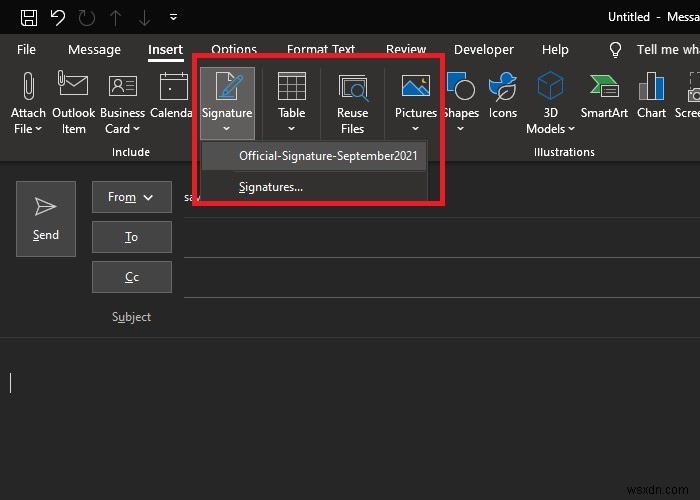Expand the Pictures dropdown arrow
Viewport: 700px width, 500px height.
[x=416, y=129]
